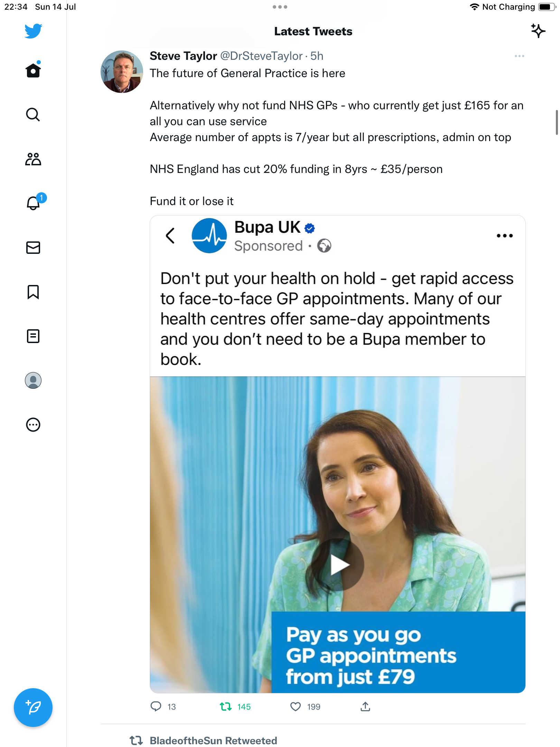
Task: Open Profile avatar icon in sidebar
Action: pos(33,380)
